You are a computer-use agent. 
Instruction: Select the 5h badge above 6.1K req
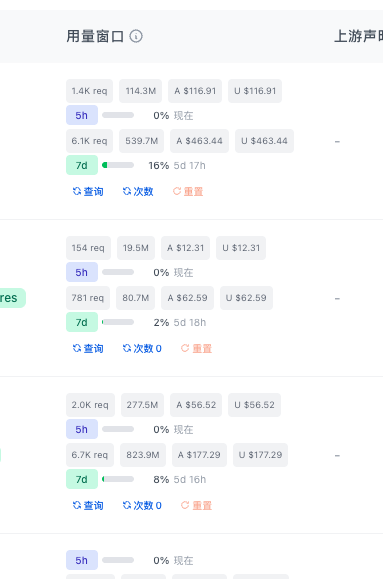click(82, 115)
